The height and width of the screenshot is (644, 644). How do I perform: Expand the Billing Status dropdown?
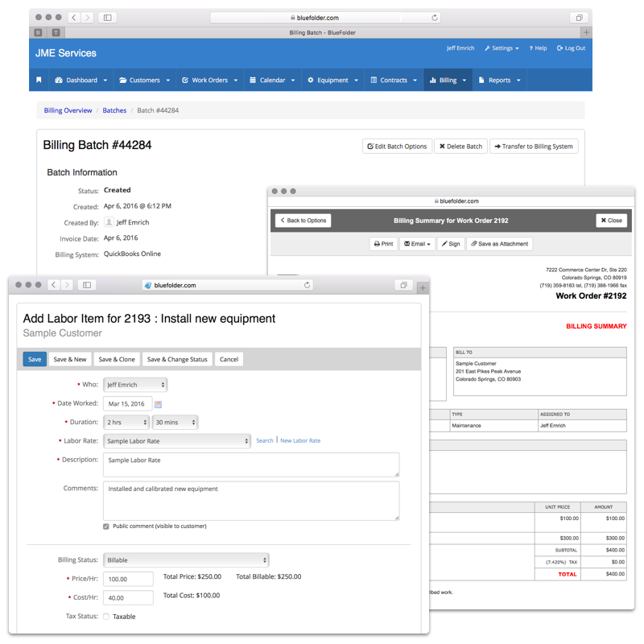point(186,560)
